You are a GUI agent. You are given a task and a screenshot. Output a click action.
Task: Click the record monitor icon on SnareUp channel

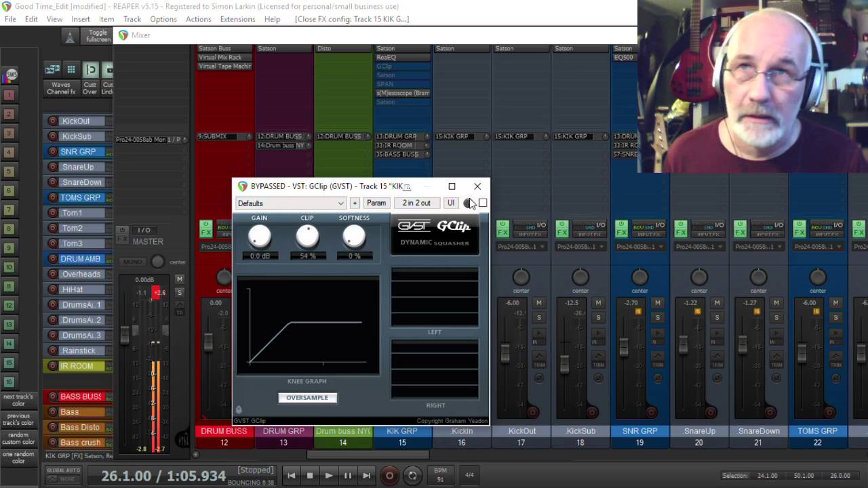pos(717,333)
